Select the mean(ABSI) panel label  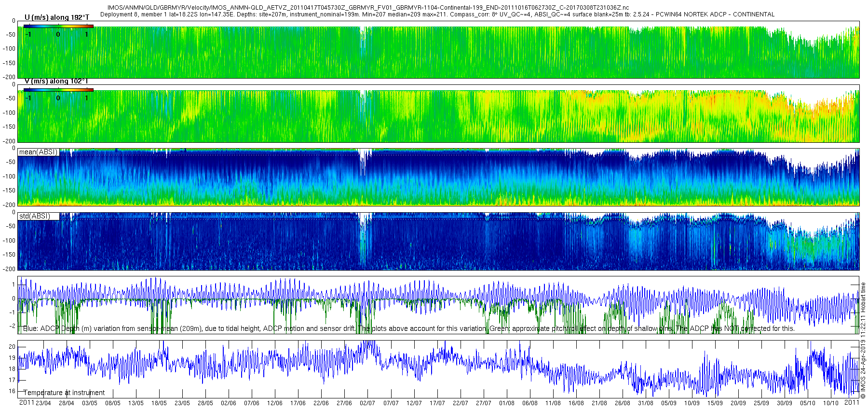click(x=38, y=152)
